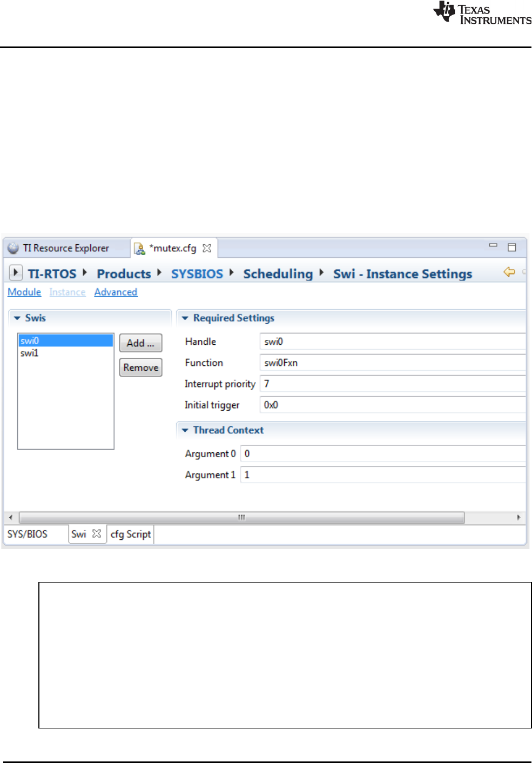Click the Advanced link
The height and width of the screenshot is (769, 532).
pos(116,292)
